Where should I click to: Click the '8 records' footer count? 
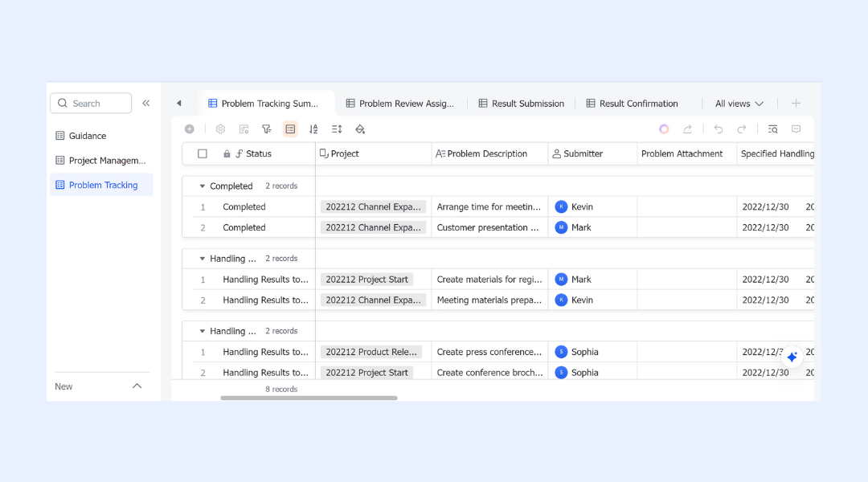(x=281, y=389)
